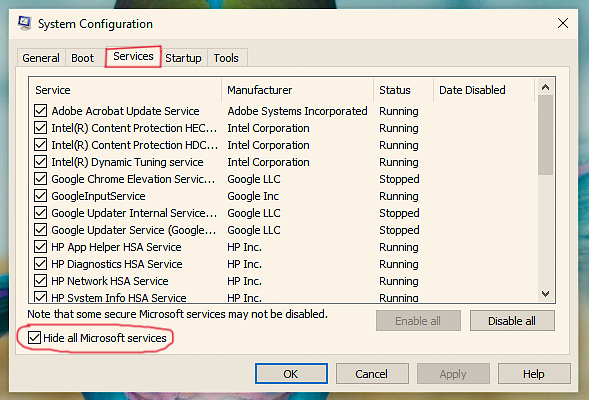Open the Boot tab
The image size is (589, 400).
tap(82, 58)
